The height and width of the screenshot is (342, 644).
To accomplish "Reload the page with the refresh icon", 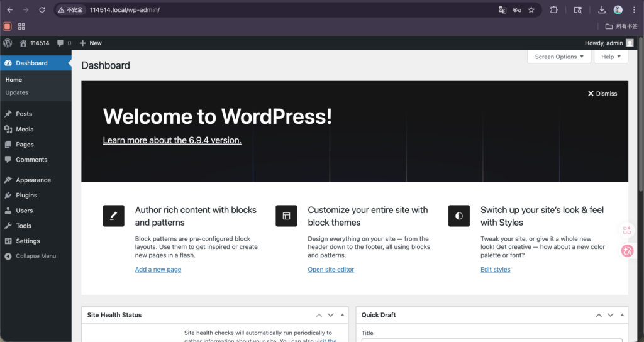I will click(42, 10).
